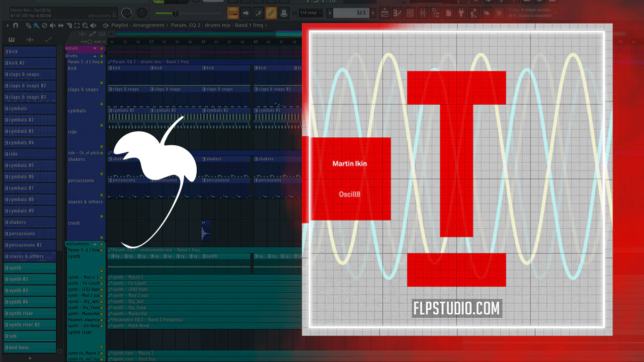Collapse the instruments track group

(x=95, y=244)
